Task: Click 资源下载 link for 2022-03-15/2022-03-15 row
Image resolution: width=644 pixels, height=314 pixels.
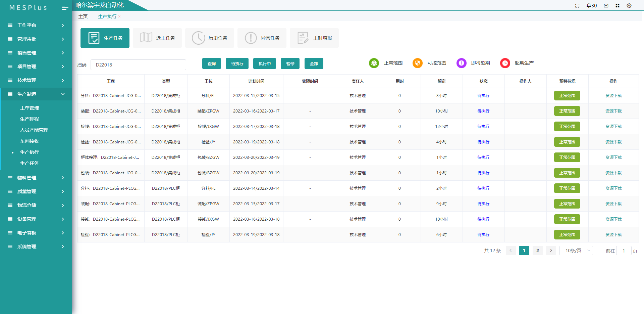Action: coord(613,96)
